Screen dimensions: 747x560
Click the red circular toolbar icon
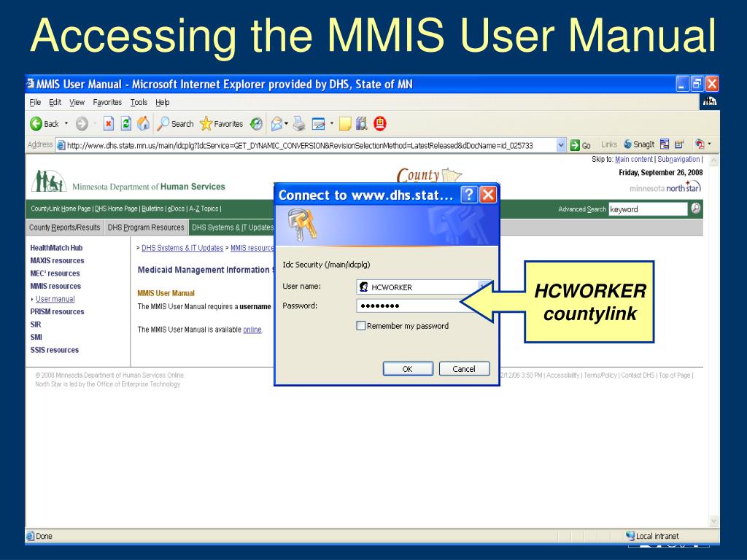coord(379,124)
